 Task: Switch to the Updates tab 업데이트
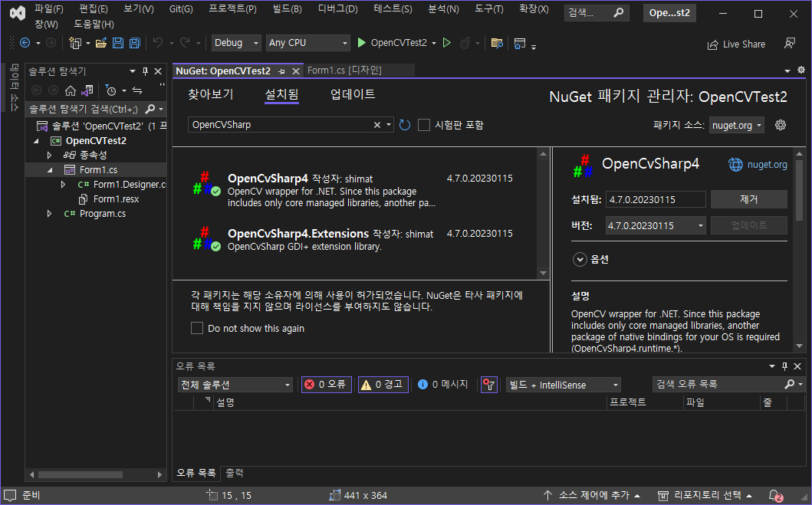point(353,94)
